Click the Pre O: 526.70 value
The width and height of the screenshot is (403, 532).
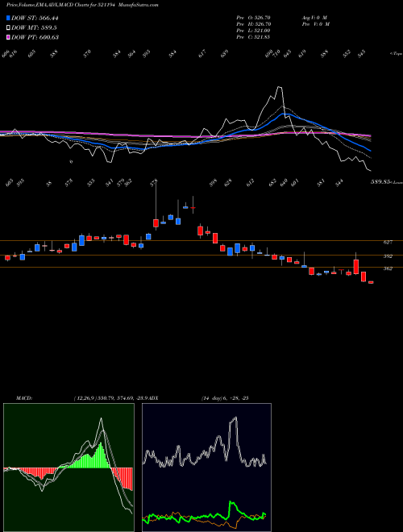253,18
